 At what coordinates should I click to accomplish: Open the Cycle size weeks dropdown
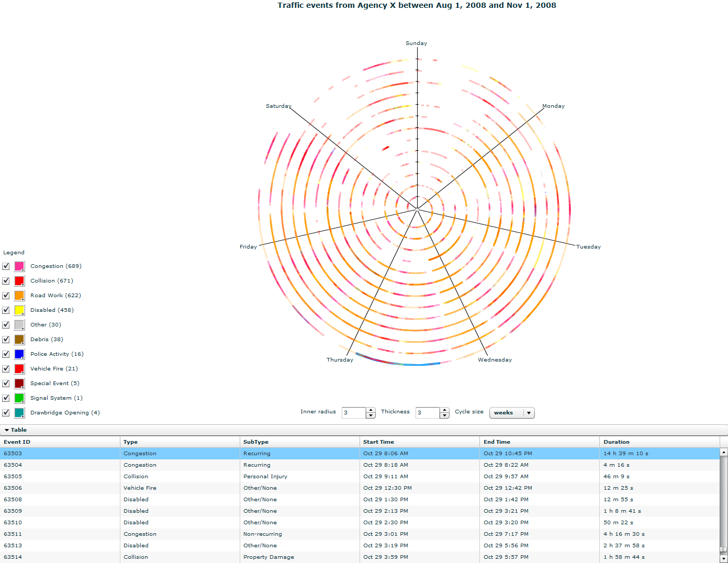tap(511, 413)
